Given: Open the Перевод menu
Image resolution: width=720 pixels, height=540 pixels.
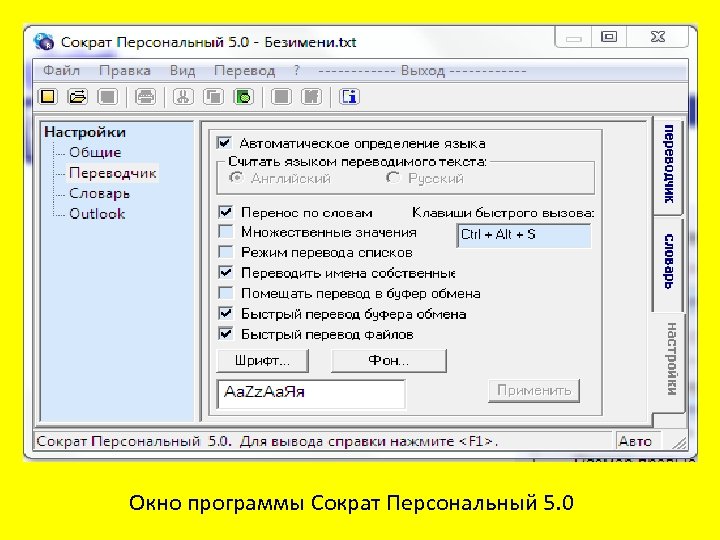Looking at the screenshot, I should tap(244, 71).
